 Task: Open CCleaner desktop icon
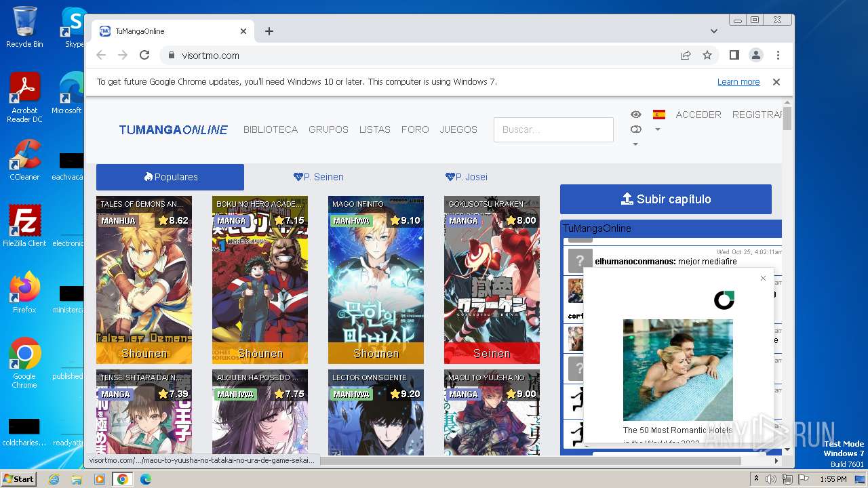[24, 161]
